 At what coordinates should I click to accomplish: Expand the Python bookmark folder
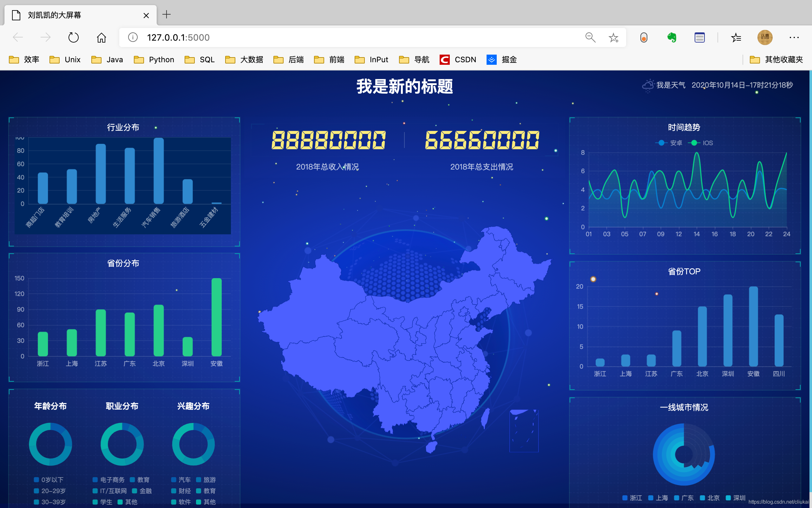(x=154, y=60)
